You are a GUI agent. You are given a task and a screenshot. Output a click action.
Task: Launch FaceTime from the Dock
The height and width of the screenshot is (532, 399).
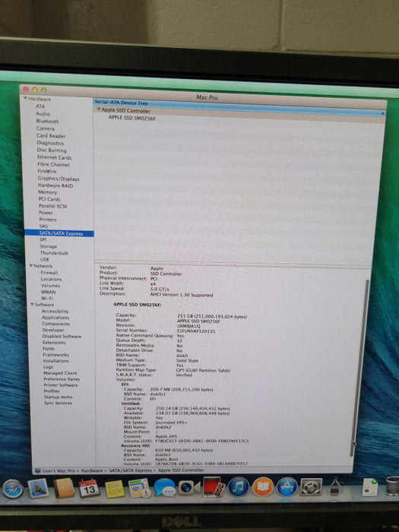(x=189, y=488)
